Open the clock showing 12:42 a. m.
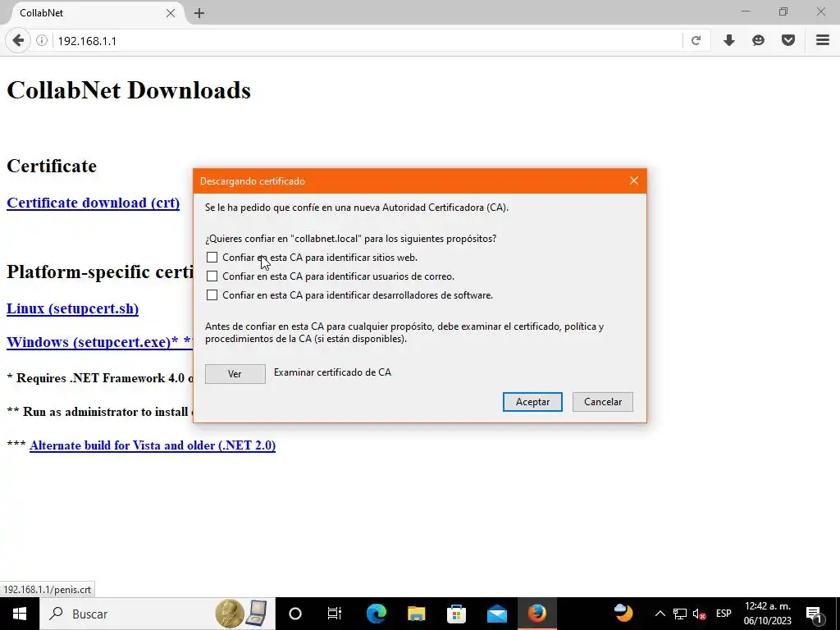Screen dimensions: 840x630 coord(767,614)
